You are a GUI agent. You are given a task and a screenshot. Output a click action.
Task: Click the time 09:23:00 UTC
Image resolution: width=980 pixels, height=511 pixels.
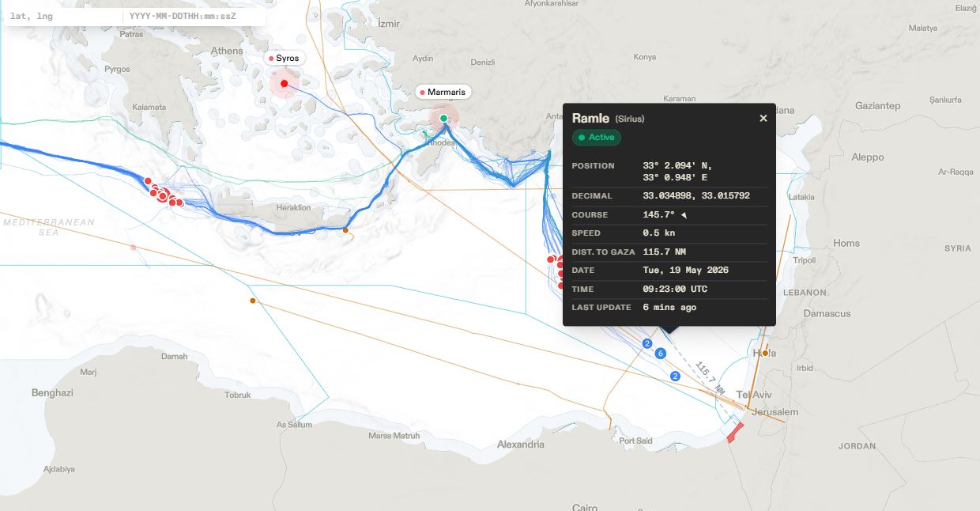(675, 289)
